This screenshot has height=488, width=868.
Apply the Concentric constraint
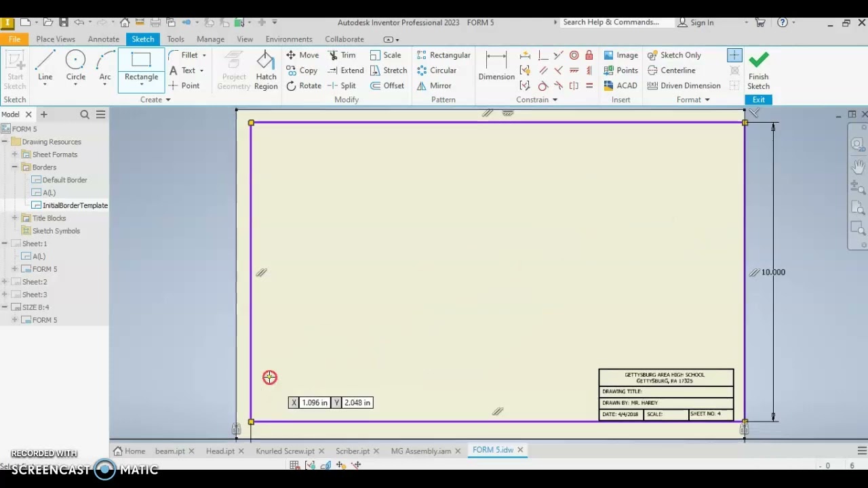click(574, 55)
